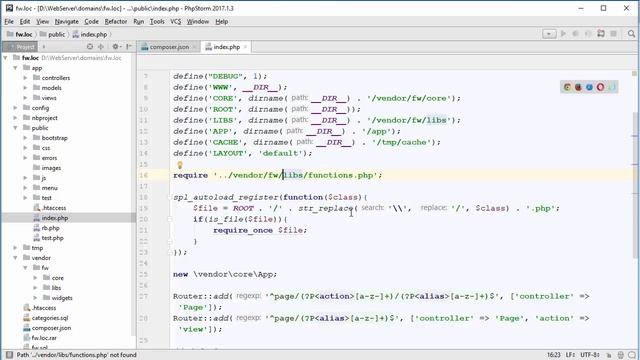Open the Project view selector dropdown
Viewport: 640px width, 360px height.
tap(44, 47)
